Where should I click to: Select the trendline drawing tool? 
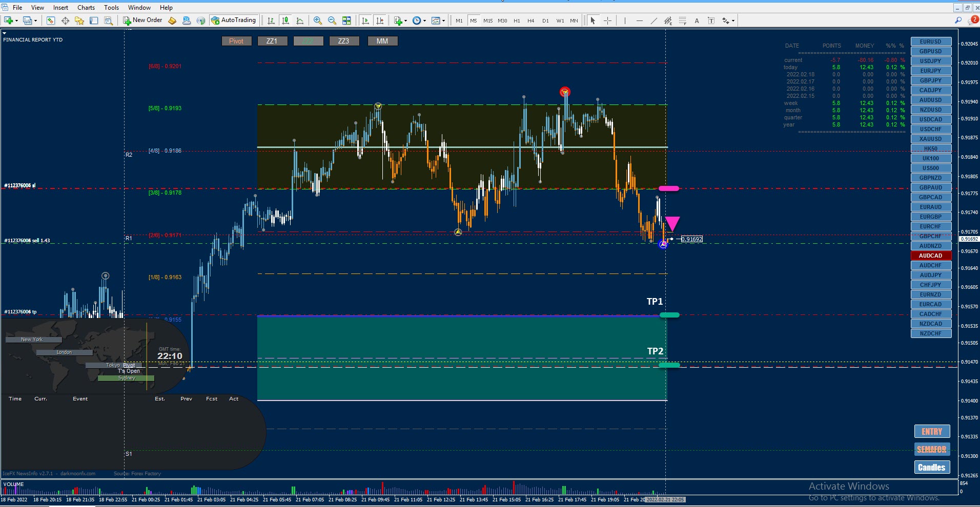654,20
